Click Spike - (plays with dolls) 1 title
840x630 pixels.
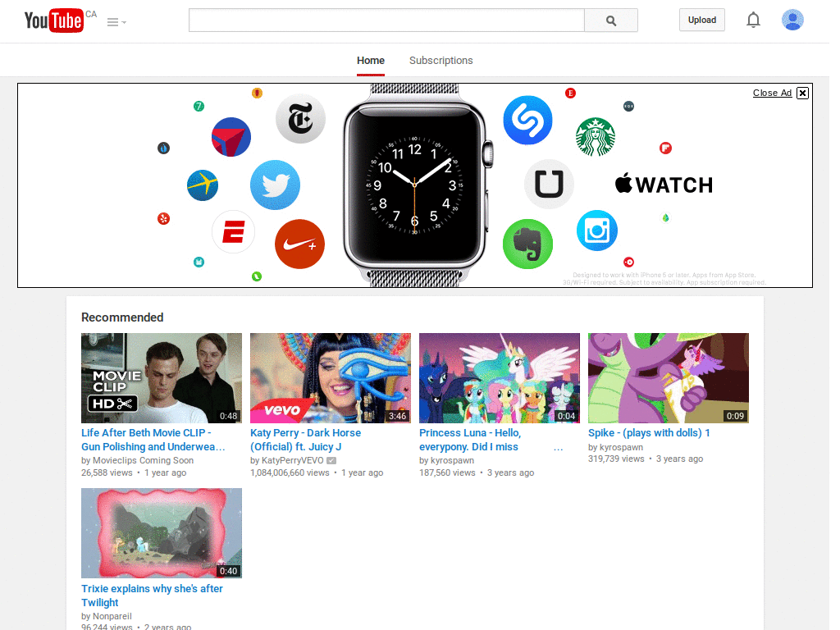coord(650,433)
